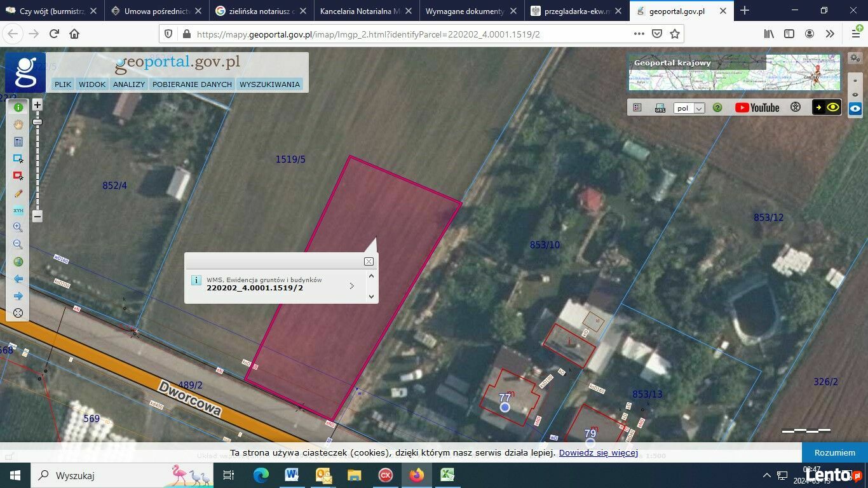Viewport: 868px width, 488px height.
Task: Go to previous map view arrow
Action: pyautogui.click(x=18, y=279)
